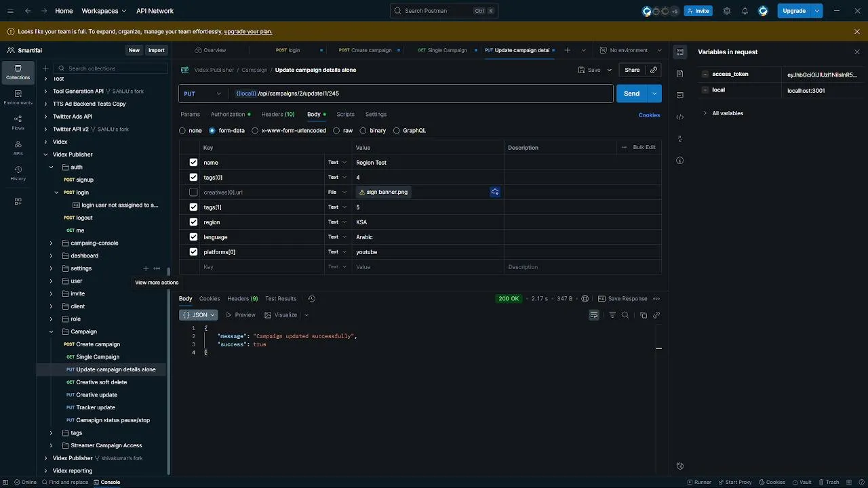Select the raw body radio button
The height and width of the screenshot is (488, 868).
[x=336, y=131]
